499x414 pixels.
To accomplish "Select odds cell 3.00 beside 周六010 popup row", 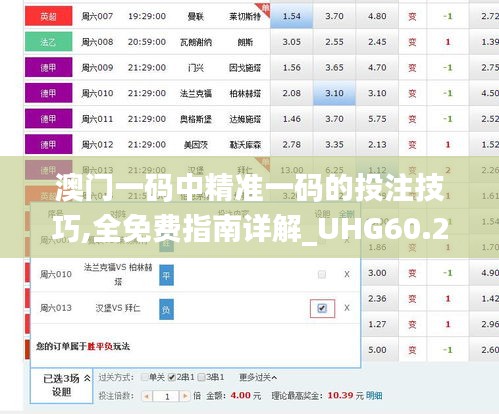I will tap(380, 273).
